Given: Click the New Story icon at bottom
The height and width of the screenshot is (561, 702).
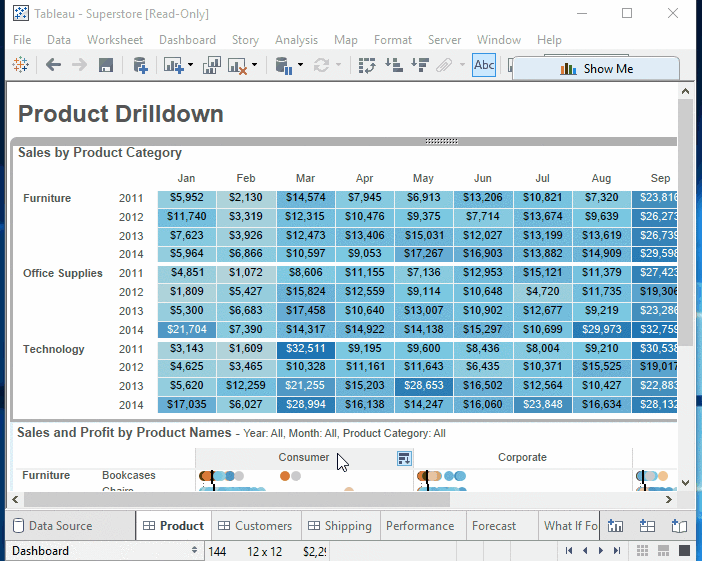Looking at the screenshot, I should tap(679, 526).
